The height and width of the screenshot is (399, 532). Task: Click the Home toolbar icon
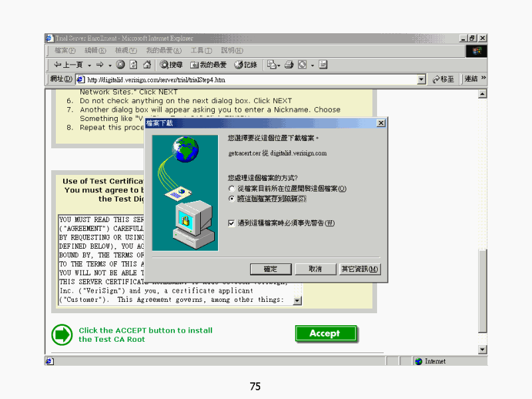coord(147,65)
